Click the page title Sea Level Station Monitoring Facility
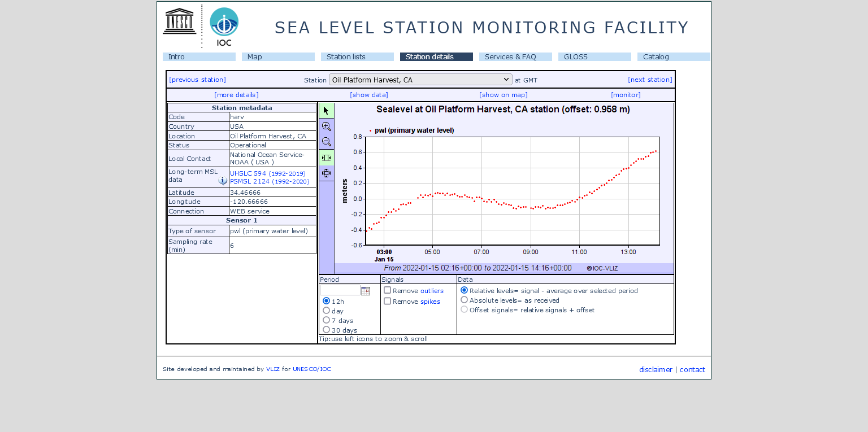The height and width of the screenshot is (432, 868). tap(481, 28)
